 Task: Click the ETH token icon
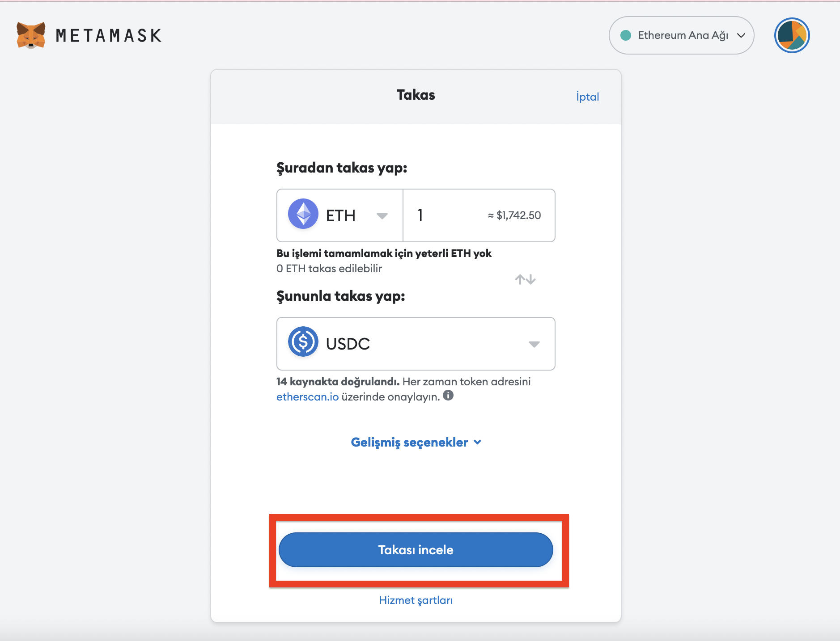click(303, 214)
